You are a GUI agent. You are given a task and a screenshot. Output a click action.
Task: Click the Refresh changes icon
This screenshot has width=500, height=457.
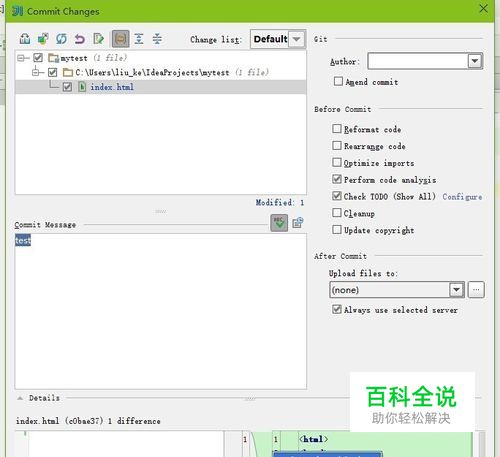[x=61, y=39]
